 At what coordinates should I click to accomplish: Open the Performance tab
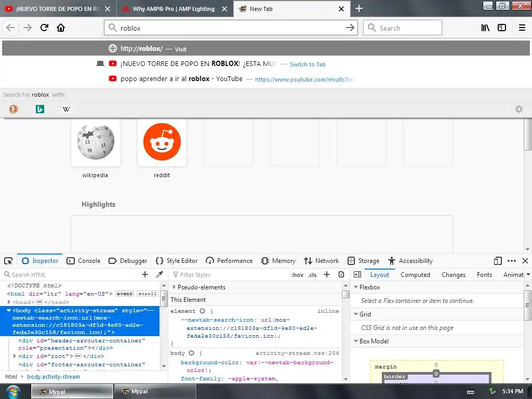pos(229,261)
